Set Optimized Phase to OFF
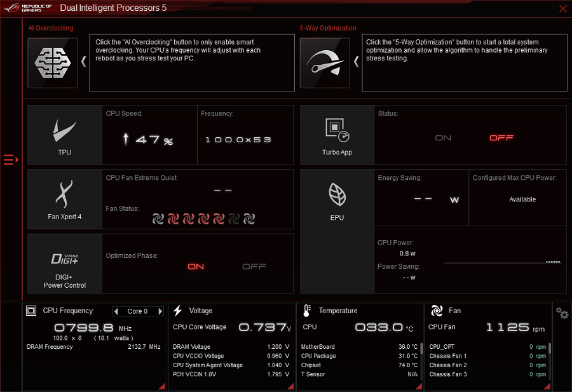Viewport: 572px width, 392px height. [254, 267]
